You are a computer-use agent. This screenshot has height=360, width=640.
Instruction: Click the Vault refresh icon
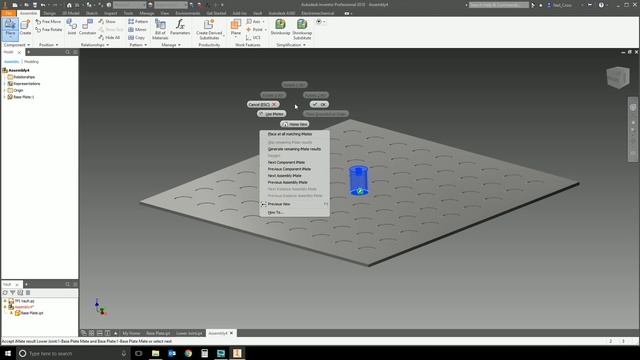(x=5, y=293)
